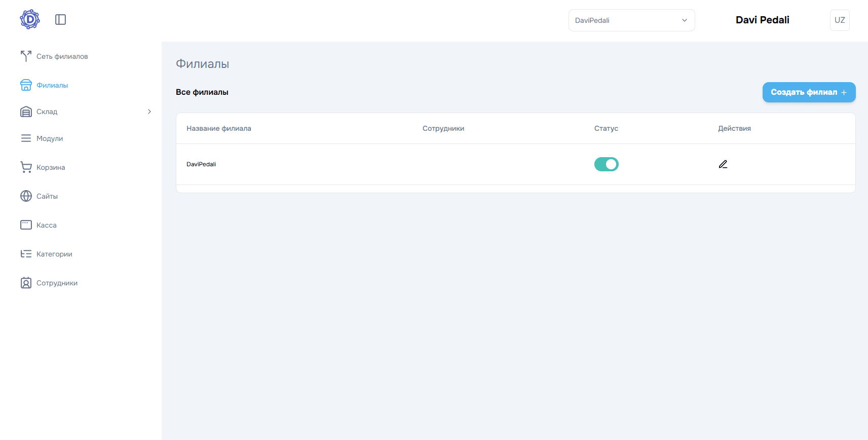Click the Корзина shopping cart icon

click(26, 167)
